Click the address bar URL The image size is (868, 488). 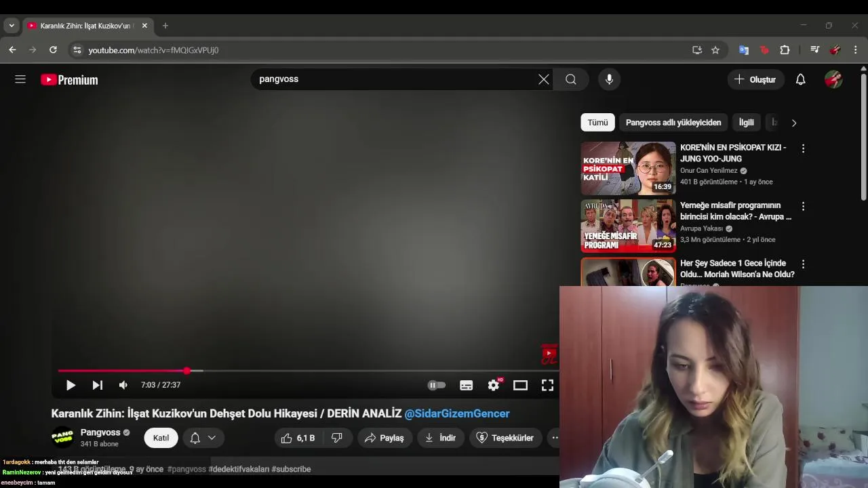click(153, 50)
